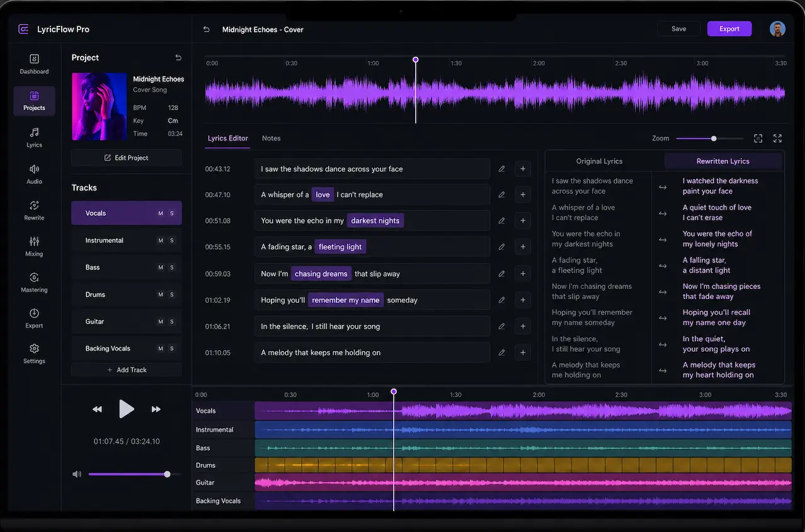
Task: Solo the Bass track
Action: pos(172,268)
